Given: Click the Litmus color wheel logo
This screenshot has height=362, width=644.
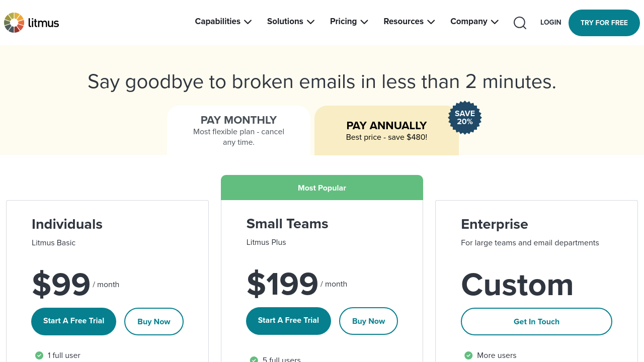Looking at the screenshot, I should point(14,23).
